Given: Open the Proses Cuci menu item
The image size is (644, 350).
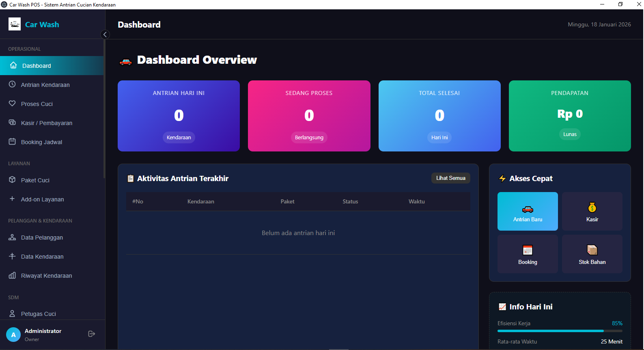Looking at the screenshot, I should (37, 104).
